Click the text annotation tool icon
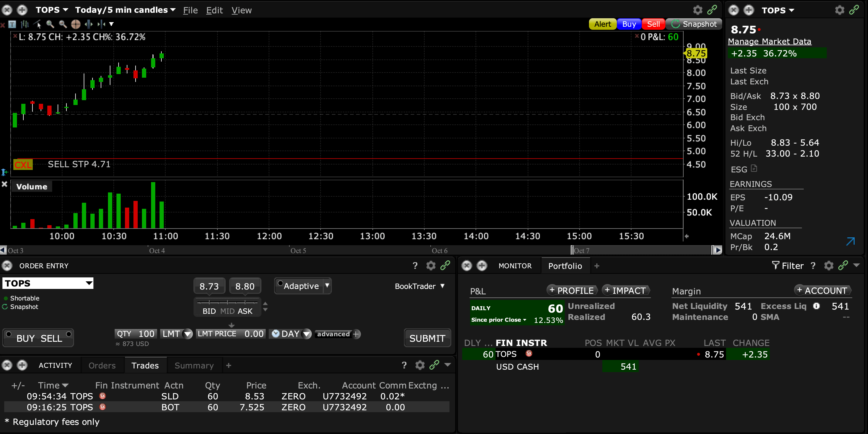The image size is (868, 434). pos(12,24)
